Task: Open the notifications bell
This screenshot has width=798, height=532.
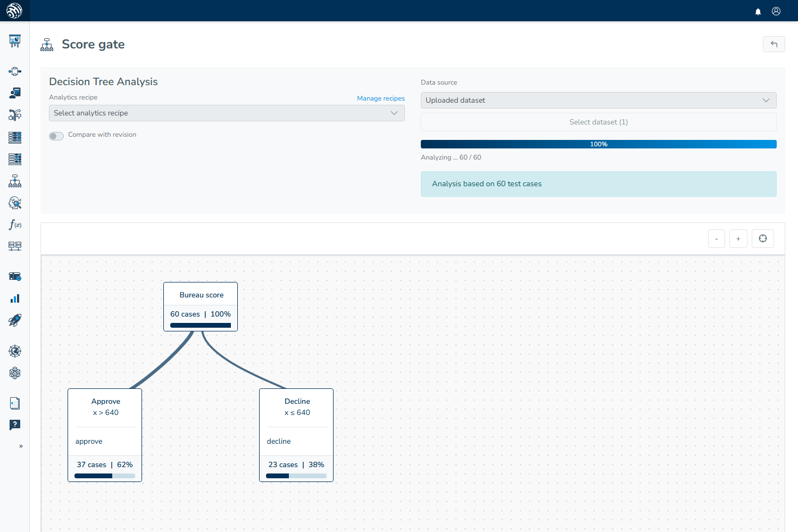Action: click(x=758, y=12)
